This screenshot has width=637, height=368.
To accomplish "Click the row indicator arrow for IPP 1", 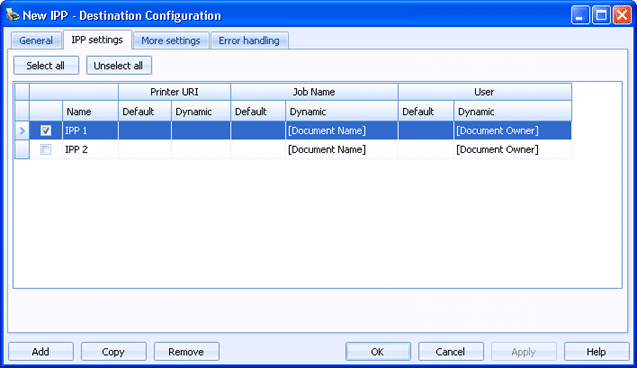I will [22, 131].
